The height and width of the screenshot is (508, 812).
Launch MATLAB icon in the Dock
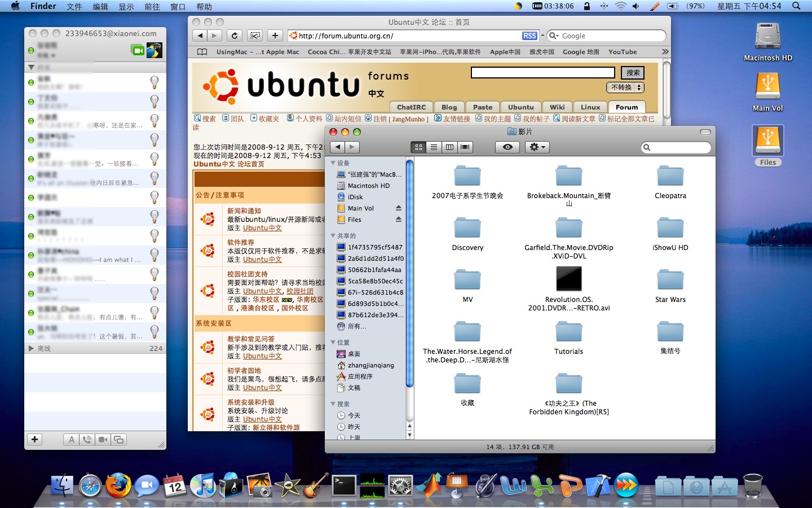tap(429, 485)
